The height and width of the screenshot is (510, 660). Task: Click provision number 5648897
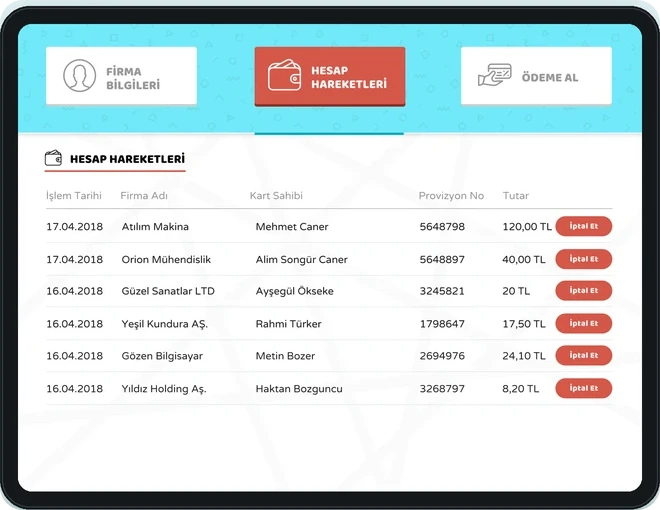(x=442, y=260)
